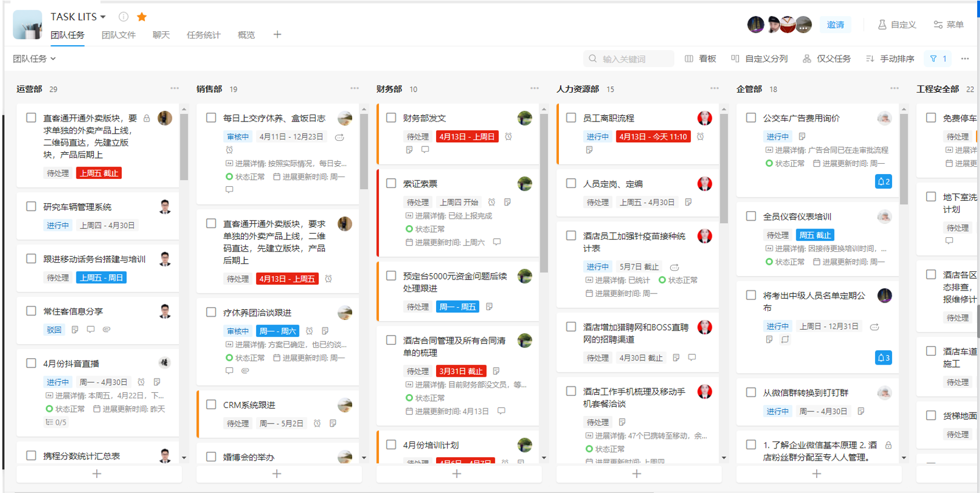Click the orange favorite star icon
Image resolution: width=980 pixels, height=493 pixels.
[141, 17]
